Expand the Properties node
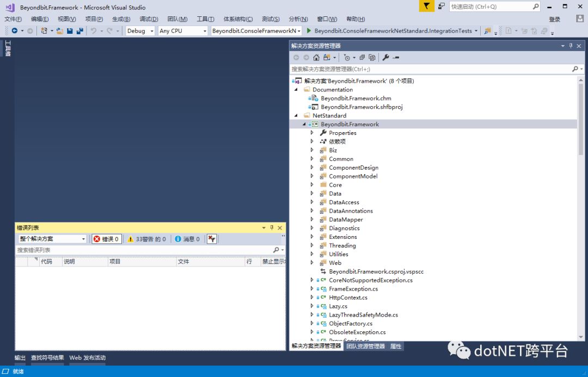The image size is (588, 377). (312, 133)
